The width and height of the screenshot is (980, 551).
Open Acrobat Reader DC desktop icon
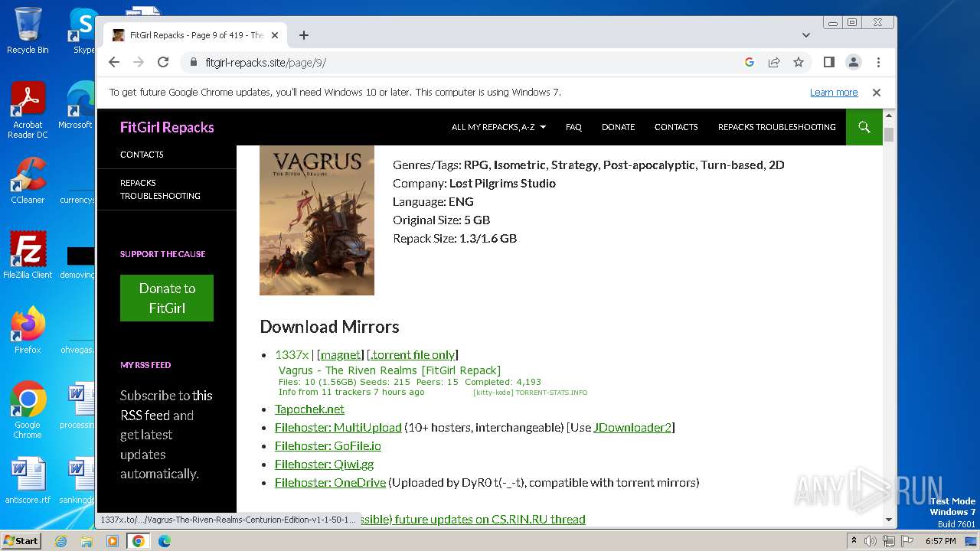(28, 110)
